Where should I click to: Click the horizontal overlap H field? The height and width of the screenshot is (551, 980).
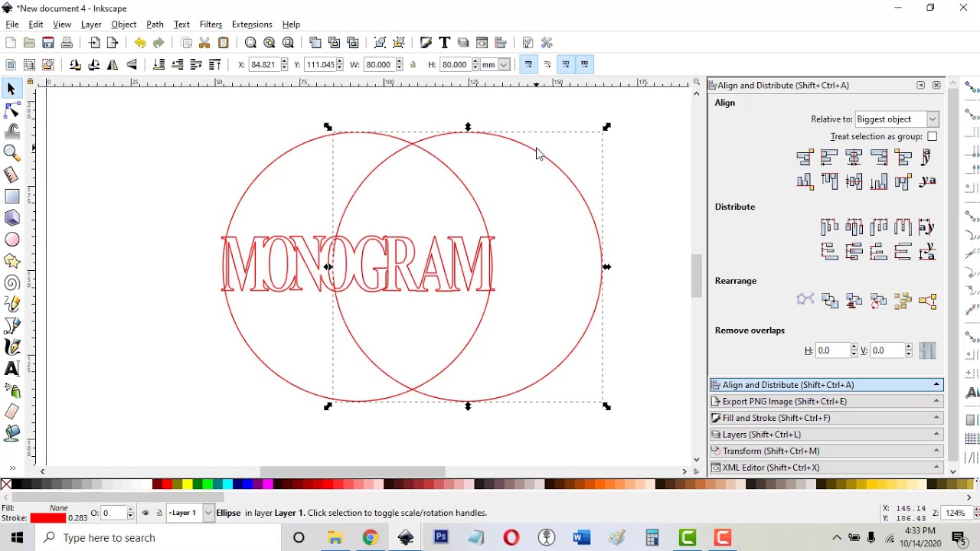coord(832,350)
